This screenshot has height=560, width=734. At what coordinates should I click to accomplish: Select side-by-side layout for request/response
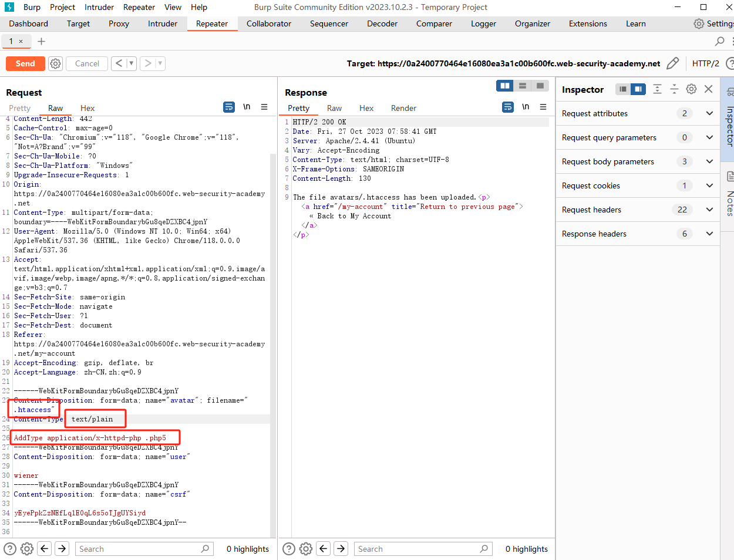point(504,86)
